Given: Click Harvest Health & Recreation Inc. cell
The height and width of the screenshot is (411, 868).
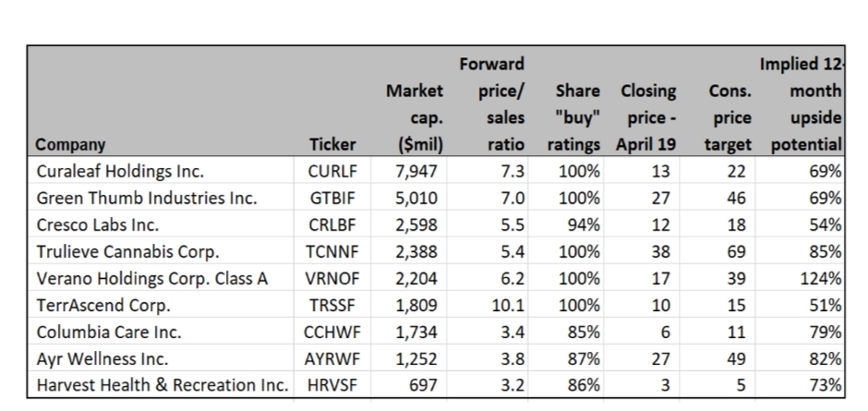Looking at the screenshot, I should pos(161,384).
